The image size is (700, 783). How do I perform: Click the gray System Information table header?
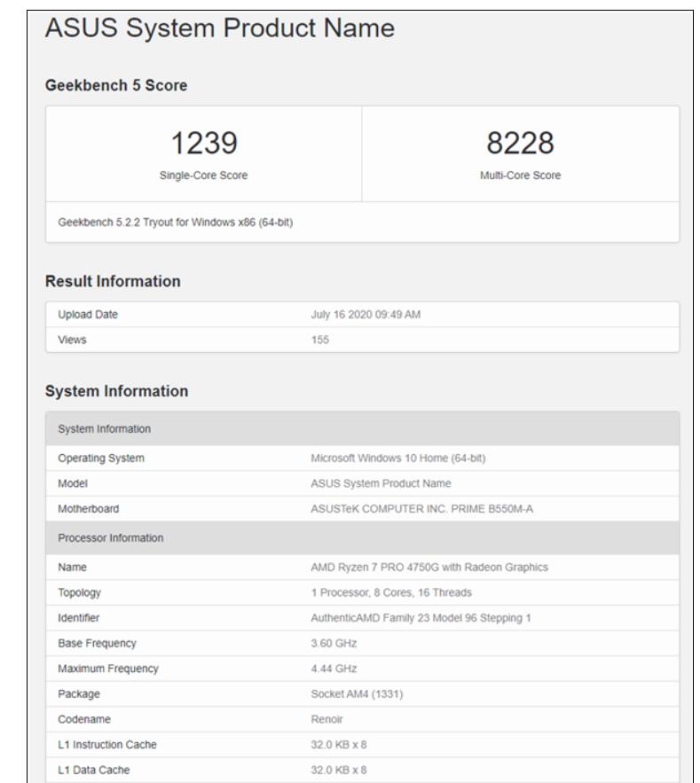coord(362,429)
